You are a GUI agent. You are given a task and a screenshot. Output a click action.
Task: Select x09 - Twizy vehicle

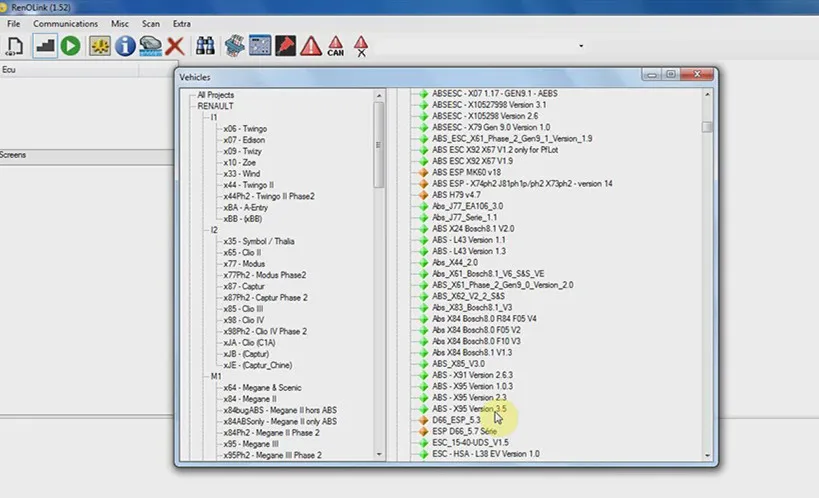click(242, 151)
